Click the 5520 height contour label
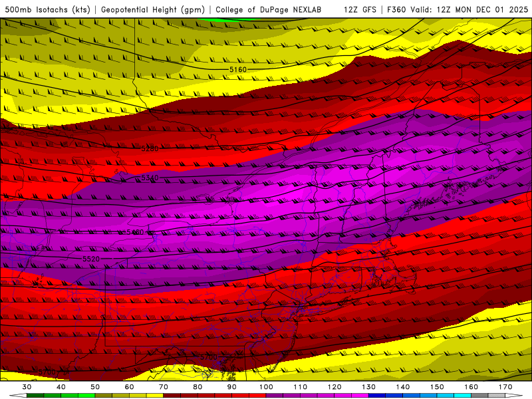 [91, 259]
